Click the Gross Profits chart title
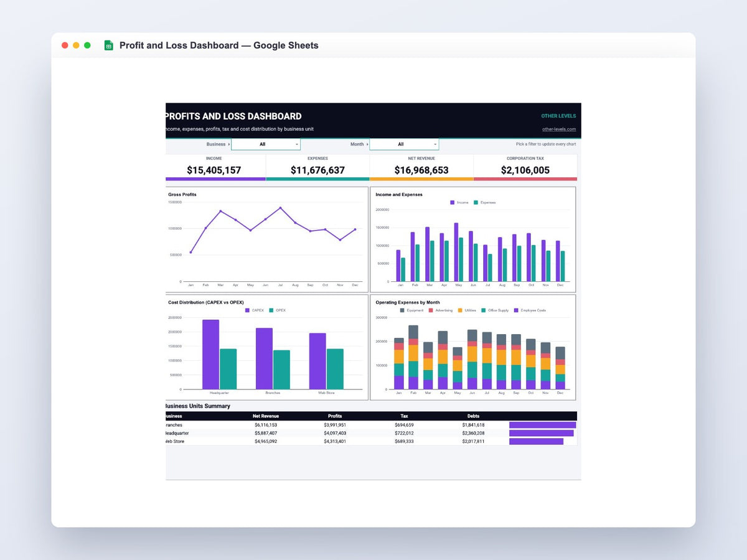This screenshot has height=560, width=747. pos(182,195)
